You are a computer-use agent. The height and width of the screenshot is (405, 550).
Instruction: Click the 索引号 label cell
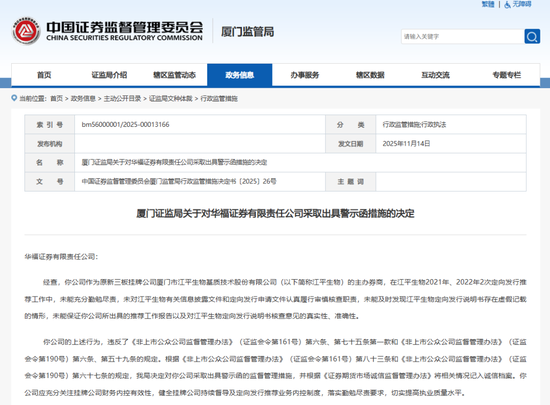pyautogui.click(x=49, y=124)
